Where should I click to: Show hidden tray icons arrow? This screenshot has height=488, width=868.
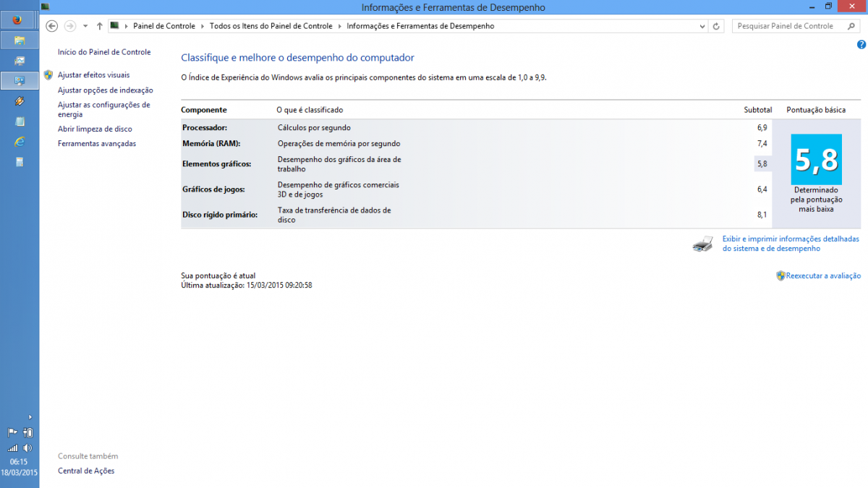pyautogui.click(x=30, y=417)
